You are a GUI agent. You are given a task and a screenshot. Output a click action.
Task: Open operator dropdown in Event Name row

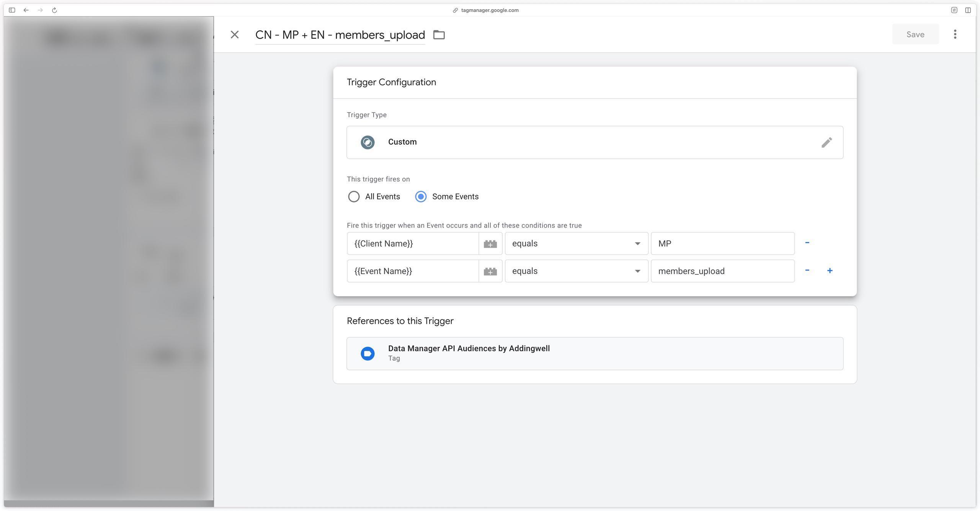pos(577,271)
